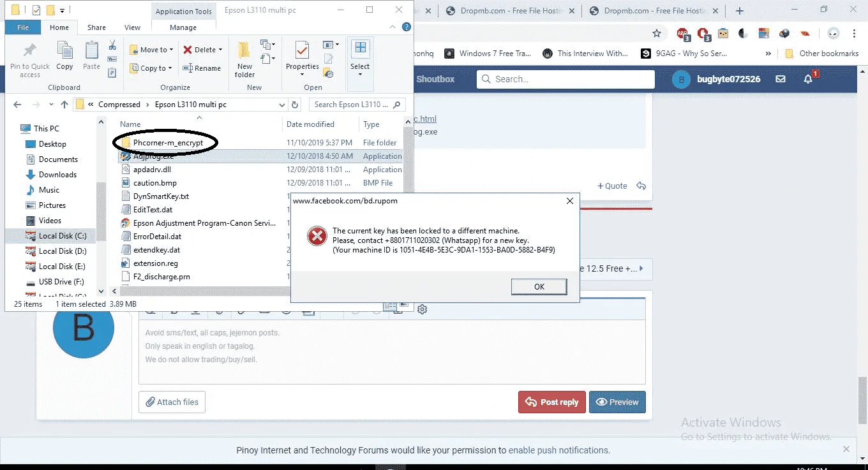The image size is (868, 470).
Task: Open the File menu in Explorer
Action: pos(23,27)
